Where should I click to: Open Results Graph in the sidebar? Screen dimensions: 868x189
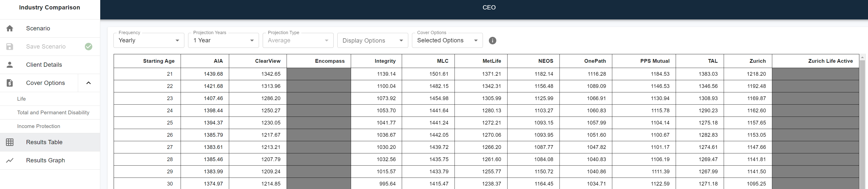(50, 160)
